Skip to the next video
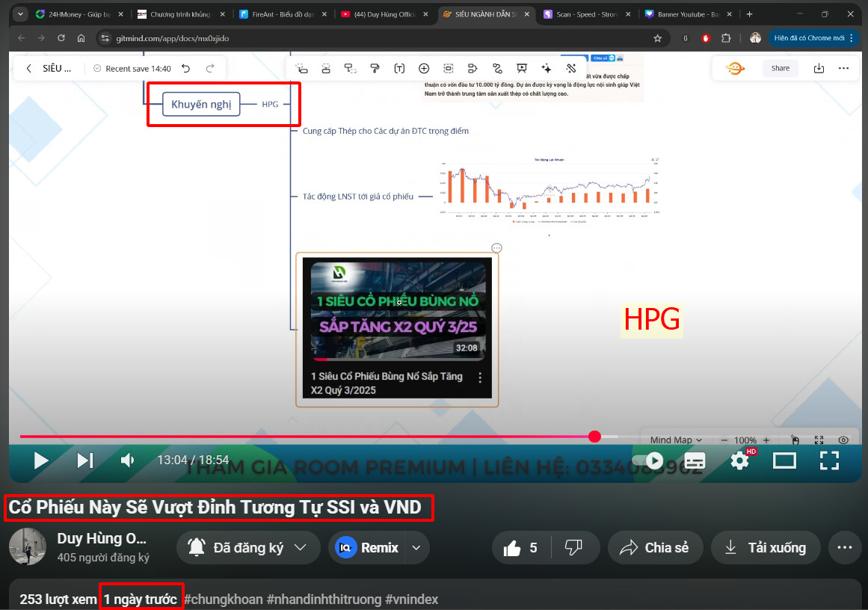Viewport: 868px width, 610px height. point(84,460)
